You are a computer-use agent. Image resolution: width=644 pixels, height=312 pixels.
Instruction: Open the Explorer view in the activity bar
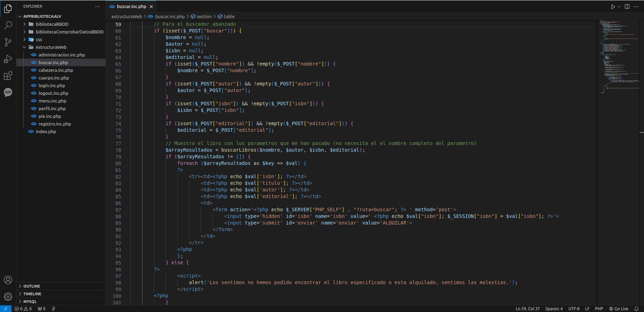(8, 8)
